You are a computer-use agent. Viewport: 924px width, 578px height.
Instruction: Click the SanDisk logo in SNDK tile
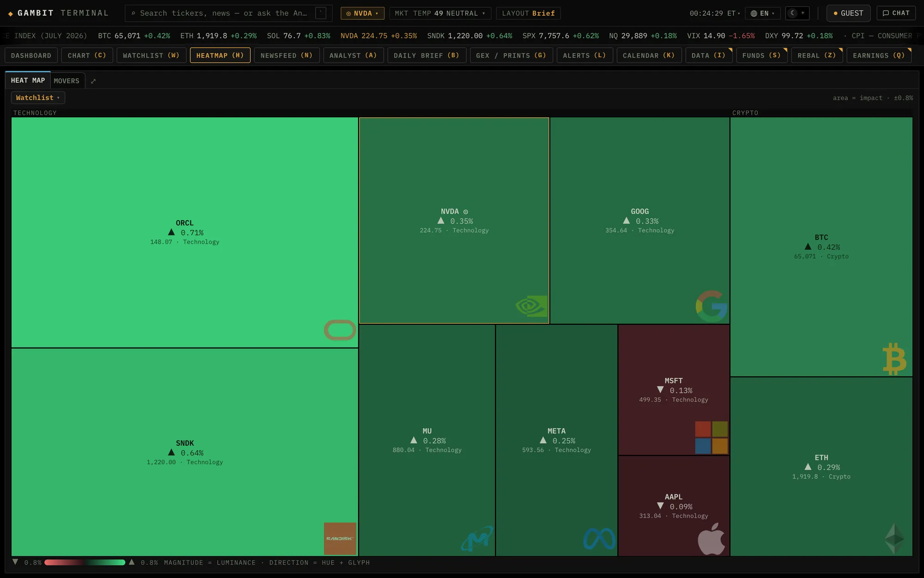point(340,539)
